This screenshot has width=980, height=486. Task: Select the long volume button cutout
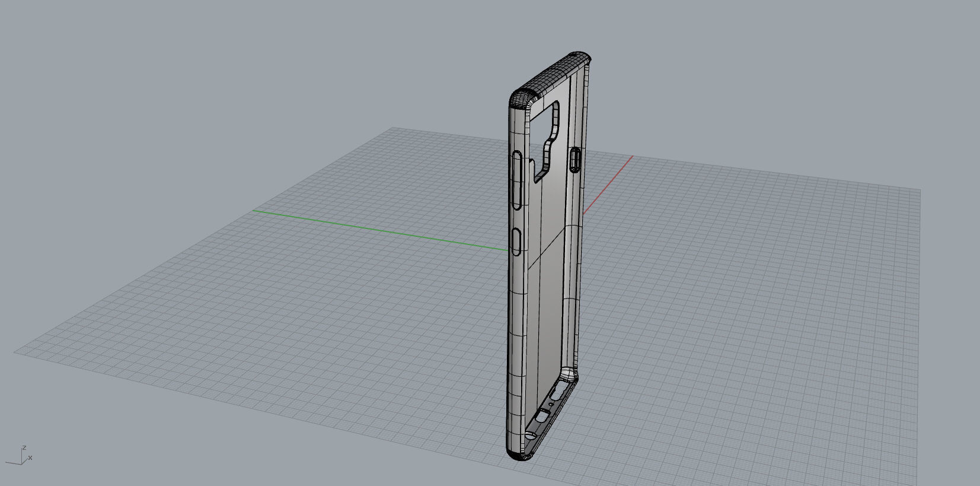pos(517,180)
